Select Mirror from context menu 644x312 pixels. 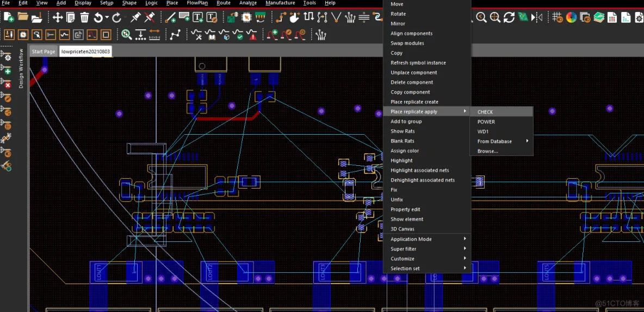427,24
